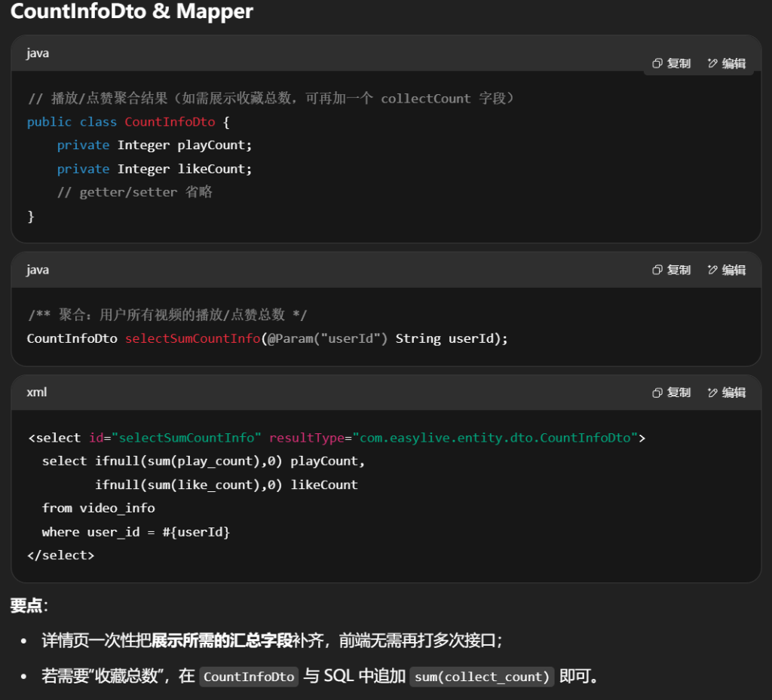Edit the selectSumCountInfo Java mapper method block
Viewport: 772px width, 700px height.
point(712,270)
